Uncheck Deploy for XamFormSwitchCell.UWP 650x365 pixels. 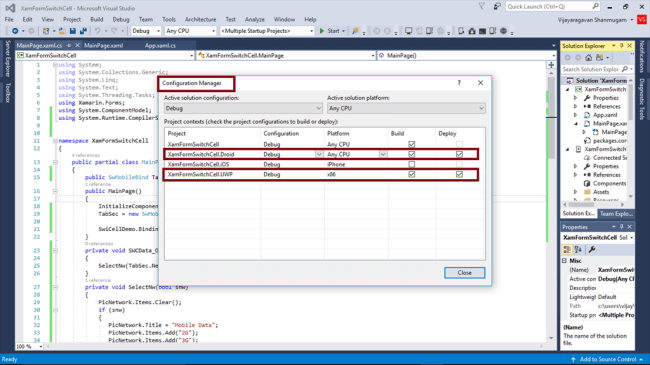pyautogui.click(x=459, y=174)
